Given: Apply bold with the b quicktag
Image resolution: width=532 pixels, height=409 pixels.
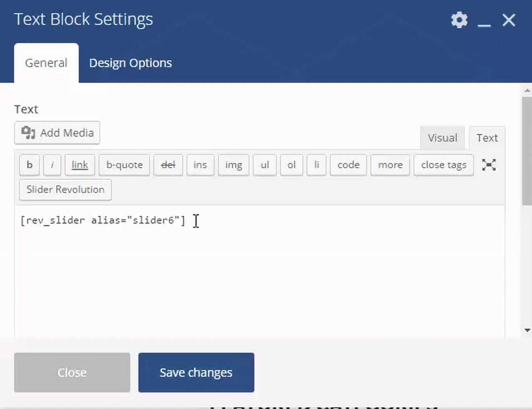Looking at the screenshot, I should click(30, 165).
